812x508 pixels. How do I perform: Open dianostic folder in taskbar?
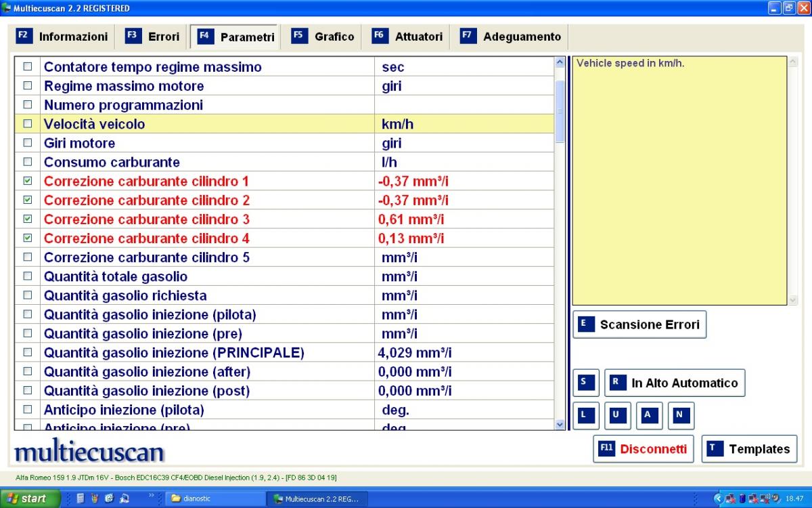click(x=215, y=499)
